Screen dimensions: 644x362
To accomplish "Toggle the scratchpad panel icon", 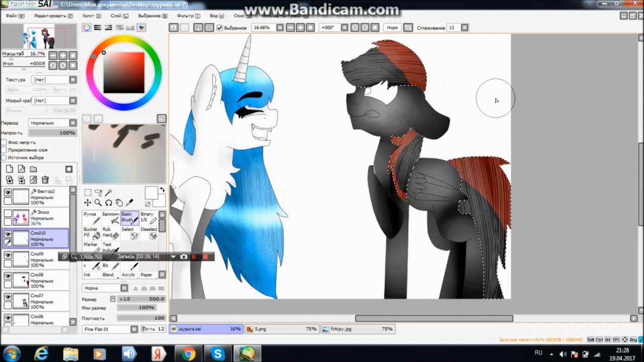I will (141, 28).
